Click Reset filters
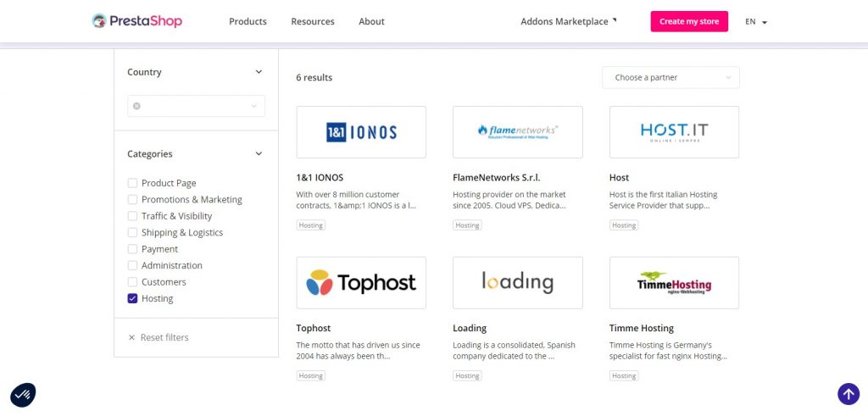 click(x=159, y=337)
